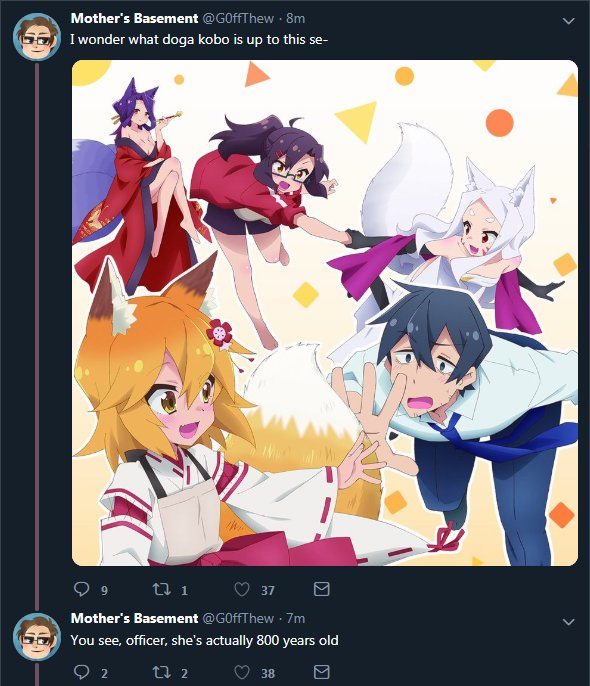Retweet the '800 years old' tweet
This screenshot has width=590, height=686.
161,672
